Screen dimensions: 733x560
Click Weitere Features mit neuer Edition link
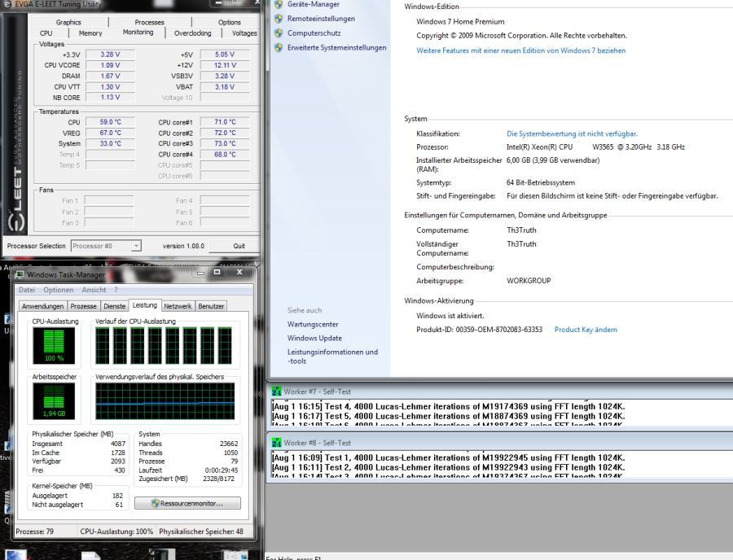pos(520,50)
